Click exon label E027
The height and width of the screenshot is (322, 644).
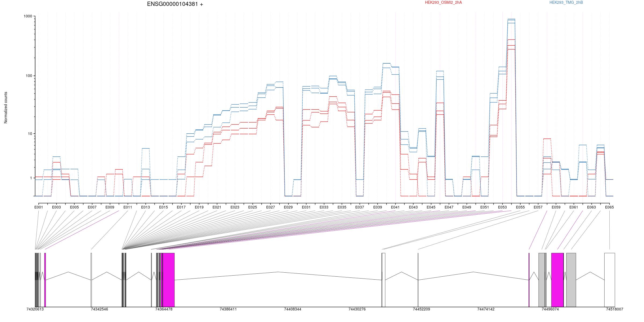point(270,207)
